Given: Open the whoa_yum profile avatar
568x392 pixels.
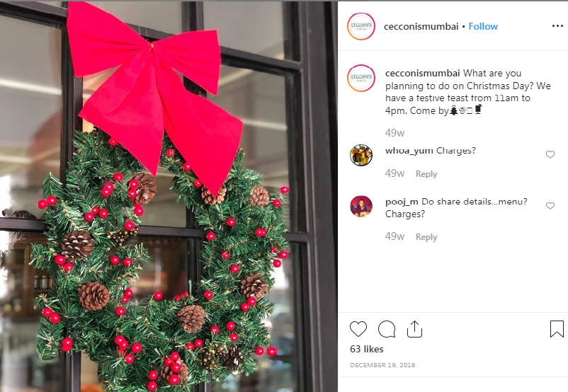Looking at the screenshot, I should (361, 155).
